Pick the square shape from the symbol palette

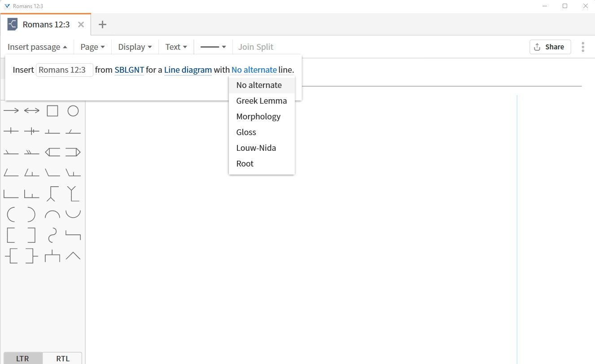tap(52, 110)
